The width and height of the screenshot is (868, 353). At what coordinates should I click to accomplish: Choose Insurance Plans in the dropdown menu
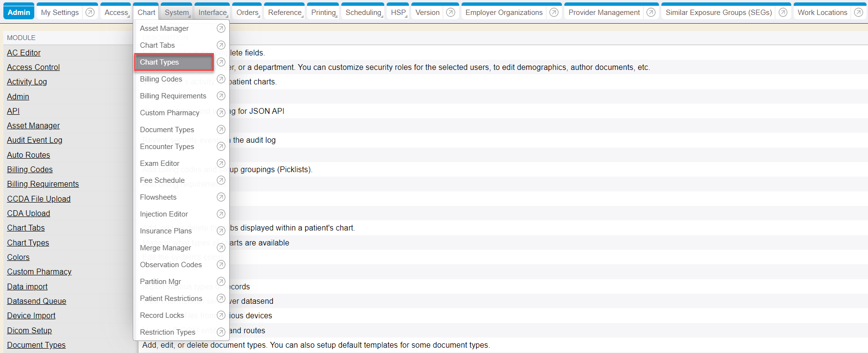coord(166,231)
